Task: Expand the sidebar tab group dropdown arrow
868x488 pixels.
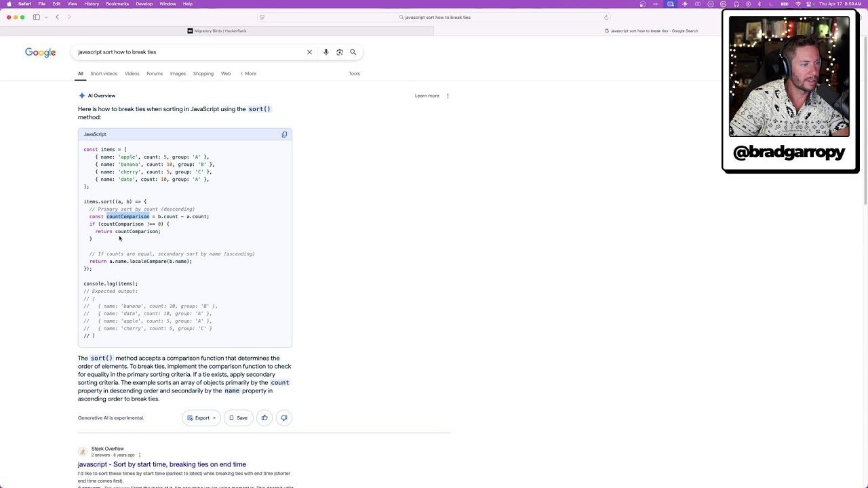Action: pyautogui.click(x=45, y=17)
